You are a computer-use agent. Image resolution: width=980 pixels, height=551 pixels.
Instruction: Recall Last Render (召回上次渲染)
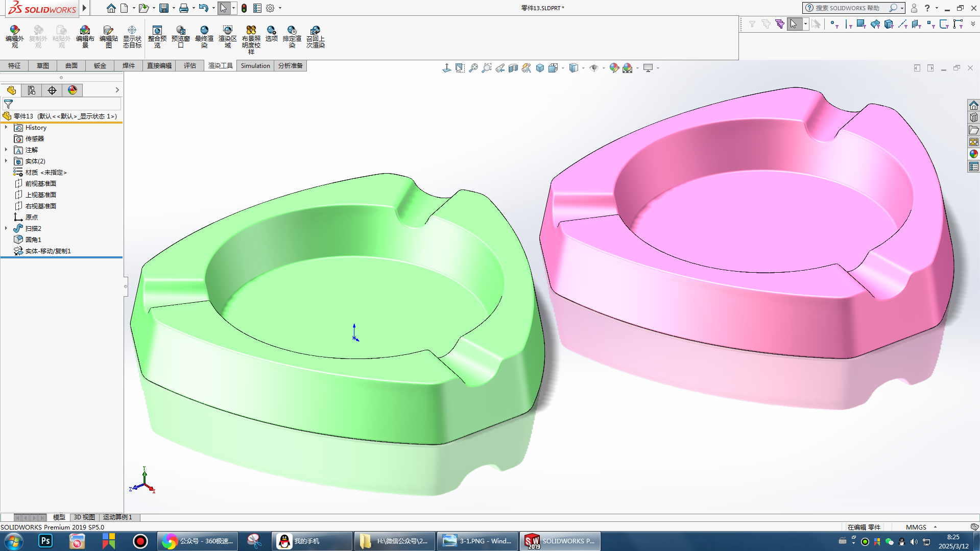pyautogui.click(x=316, y=37)
